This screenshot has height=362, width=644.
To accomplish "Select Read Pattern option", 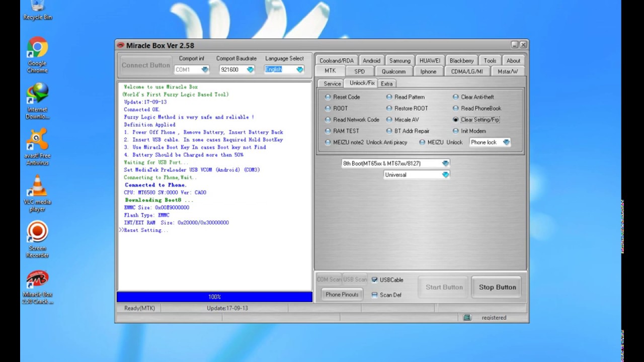I will tap(406, 97).
